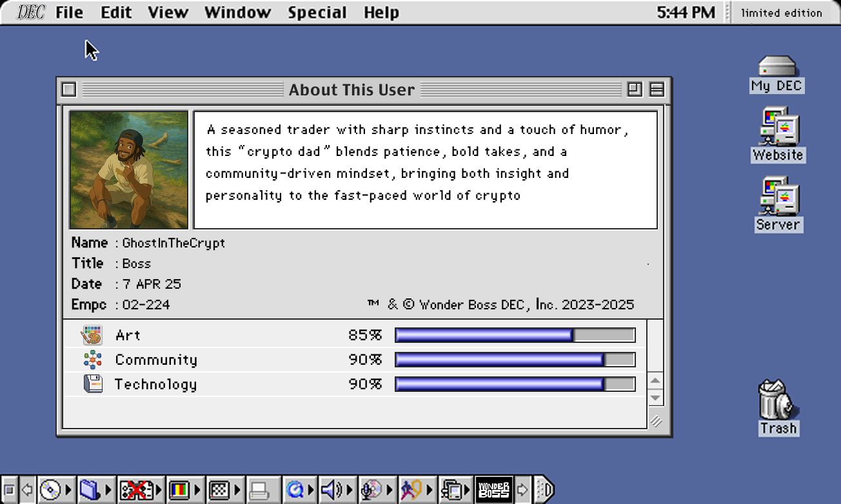Screen dimensions: 841x504
Task: Open the File menu
Action: point(69,12)
